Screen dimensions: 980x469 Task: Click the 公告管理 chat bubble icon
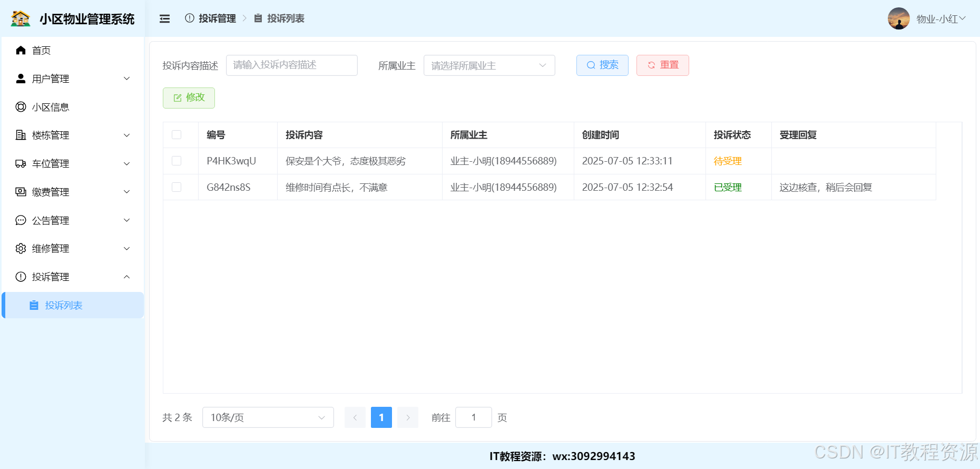21,220
